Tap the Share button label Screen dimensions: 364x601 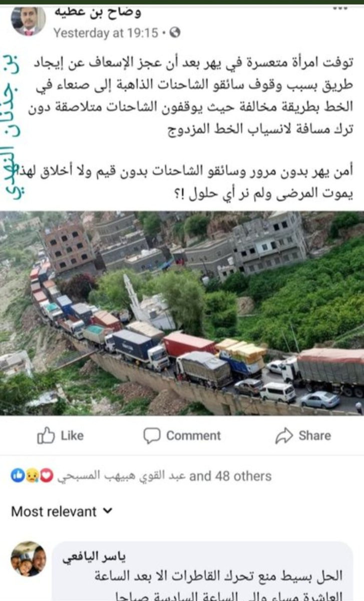click(314, 436)
